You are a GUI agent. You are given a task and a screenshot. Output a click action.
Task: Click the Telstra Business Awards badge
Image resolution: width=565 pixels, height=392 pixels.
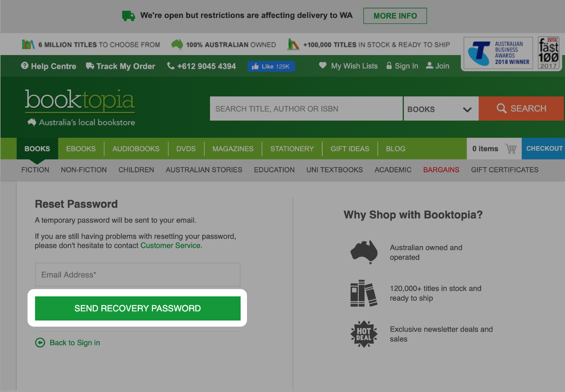pos(498,53)
